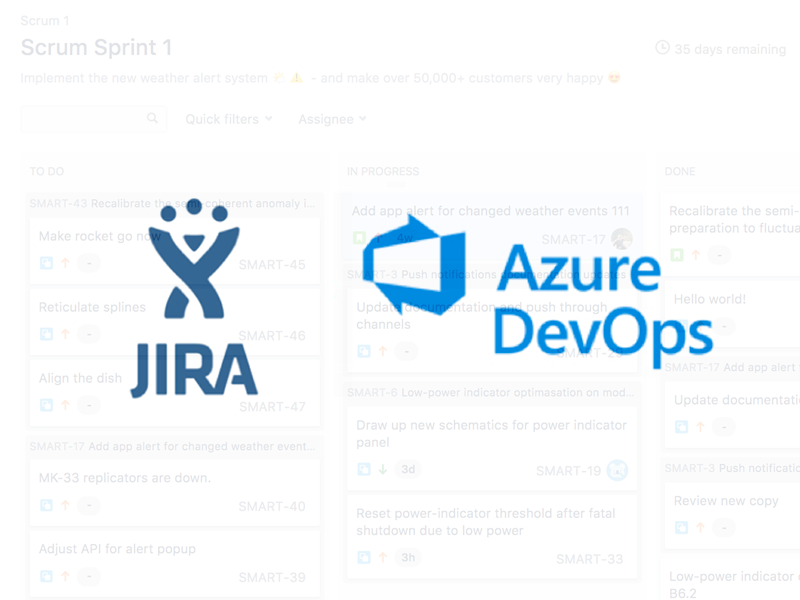The width and height of the screenshot is (800, 600).
Task: Select the TO DO column header
Action: pyautogui.click(x=47, y=172)
